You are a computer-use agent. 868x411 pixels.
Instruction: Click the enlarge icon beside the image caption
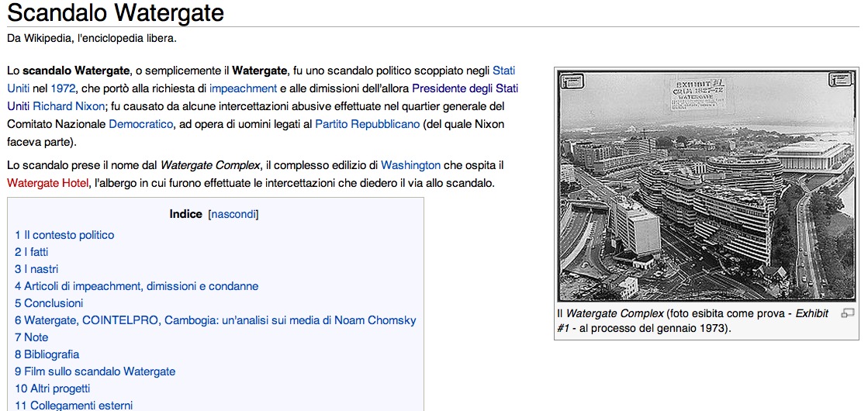tap(847, 313)
